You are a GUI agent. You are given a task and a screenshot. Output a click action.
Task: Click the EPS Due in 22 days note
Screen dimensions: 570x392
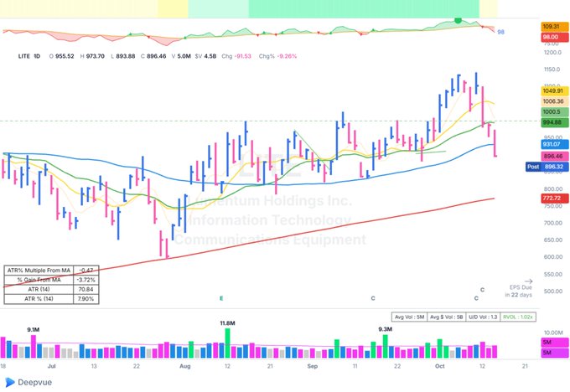pos(518,291)
